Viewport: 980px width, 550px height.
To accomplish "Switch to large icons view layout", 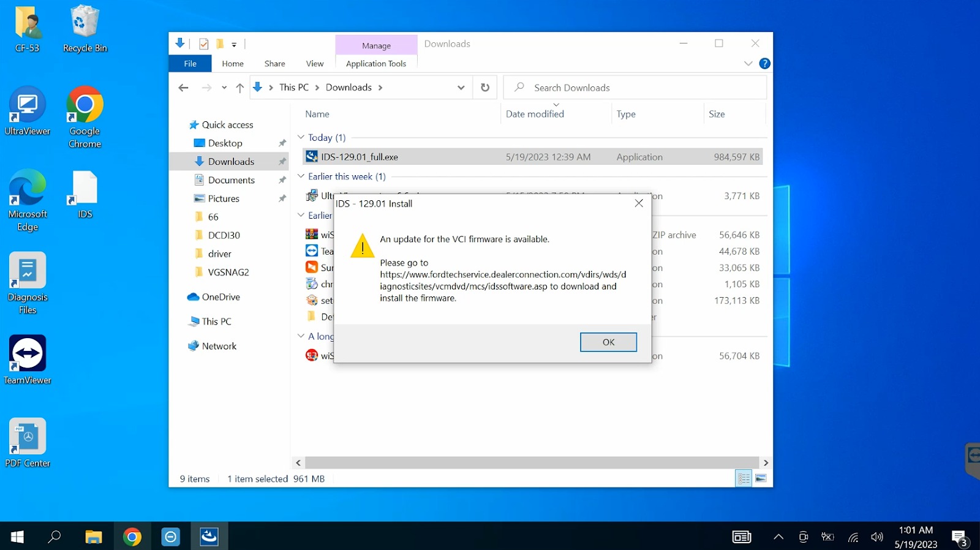I will [761, 478].
